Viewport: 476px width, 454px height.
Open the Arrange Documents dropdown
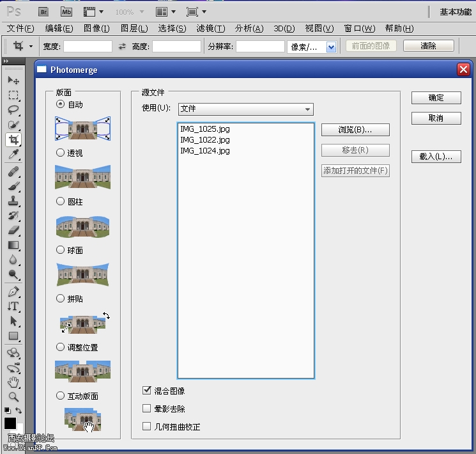[x=173, y=12]
